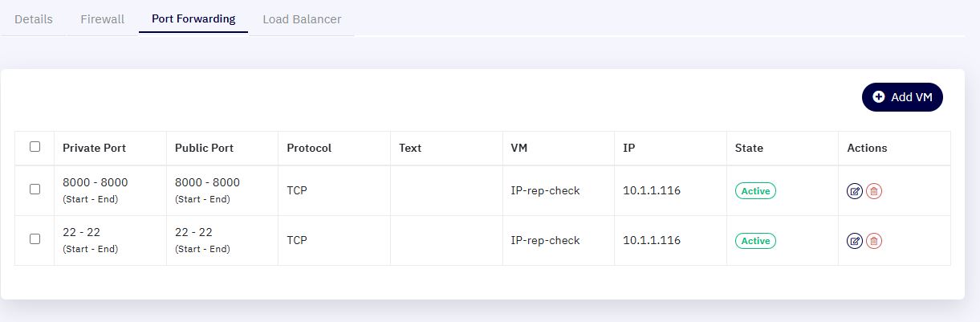Delete the port 22 forwarding rule
The height and width of the screenshot is (322, 980).
point(874,240)
